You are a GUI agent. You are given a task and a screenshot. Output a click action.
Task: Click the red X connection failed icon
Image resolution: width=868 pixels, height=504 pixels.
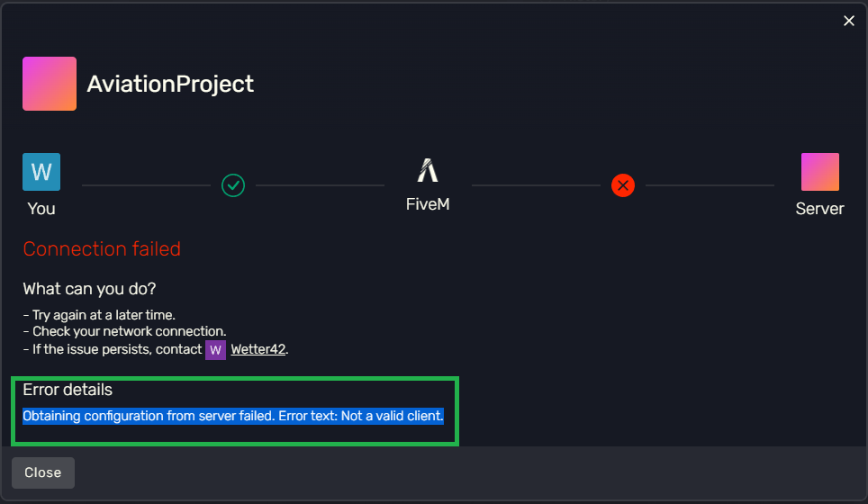(623, 185)
